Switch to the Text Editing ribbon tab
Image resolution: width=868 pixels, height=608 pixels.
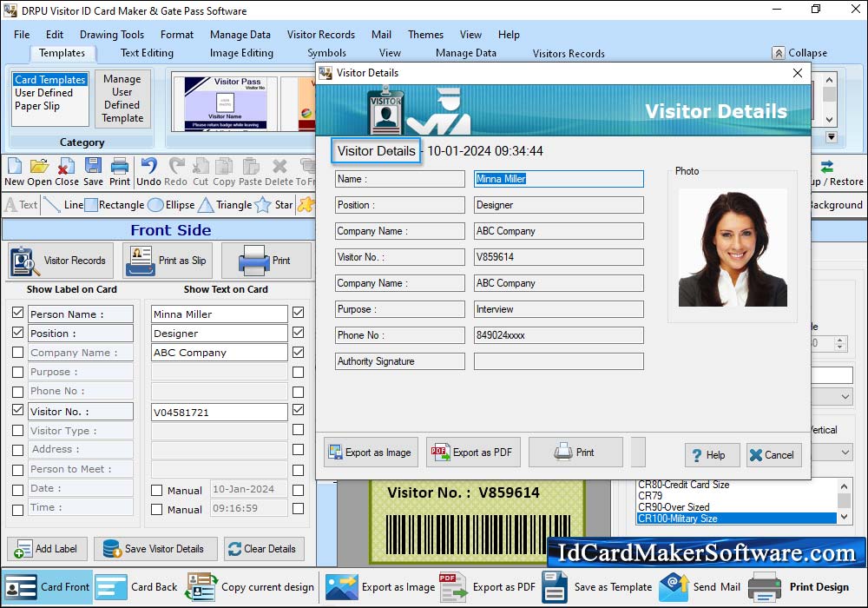point(147,53)
